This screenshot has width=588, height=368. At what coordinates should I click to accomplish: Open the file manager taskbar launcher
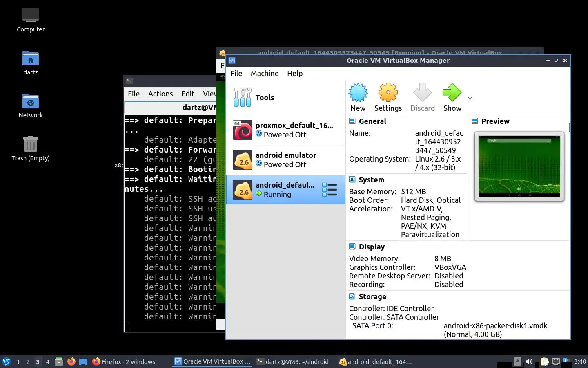pos(59,361)
